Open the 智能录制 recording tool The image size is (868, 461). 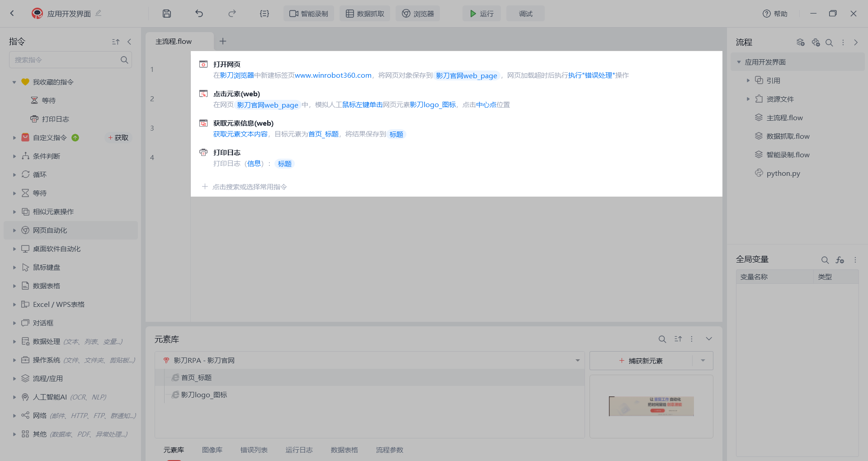coord(309,14)
